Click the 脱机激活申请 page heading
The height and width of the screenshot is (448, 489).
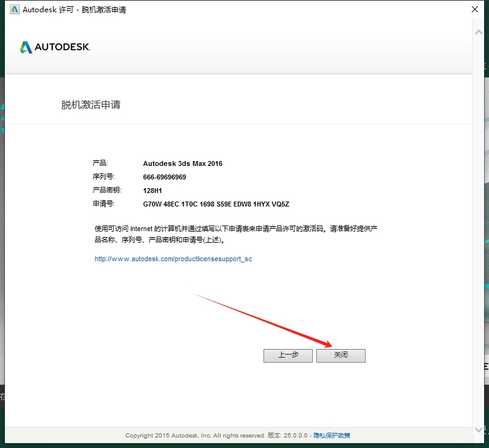pos(91,104)
